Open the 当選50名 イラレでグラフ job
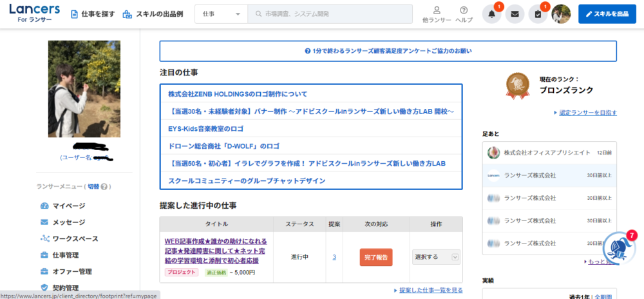644x299 pixels. [307, 164]
